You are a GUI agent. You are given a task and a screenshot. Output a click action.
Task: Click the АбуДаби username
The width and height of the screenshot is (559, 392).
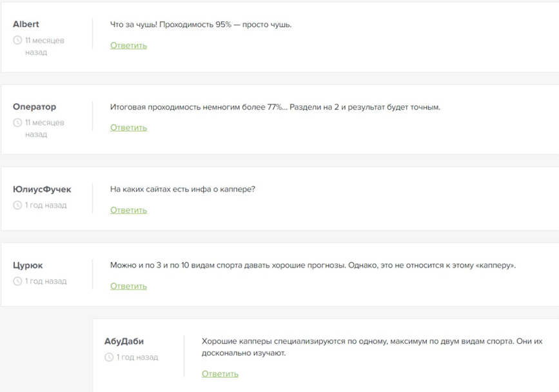pyautogui.click(x=124, y=341)
